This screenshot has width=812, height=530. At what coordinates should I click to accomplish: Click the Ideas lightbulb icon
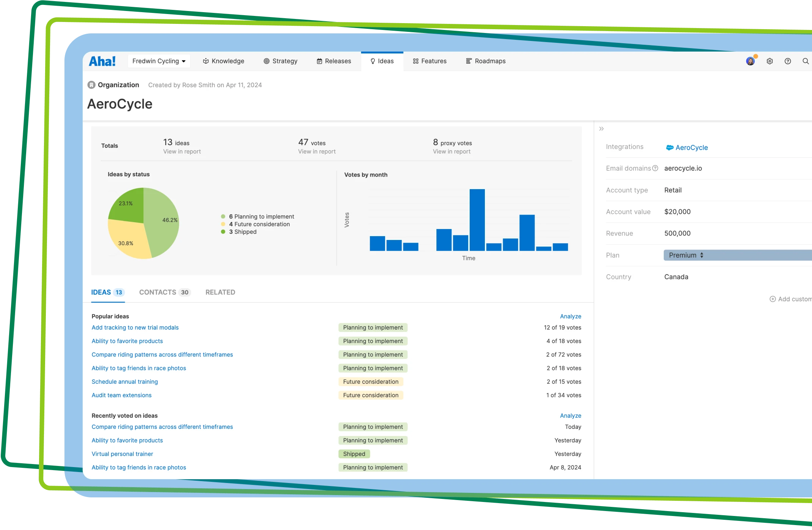pos(372,61)
